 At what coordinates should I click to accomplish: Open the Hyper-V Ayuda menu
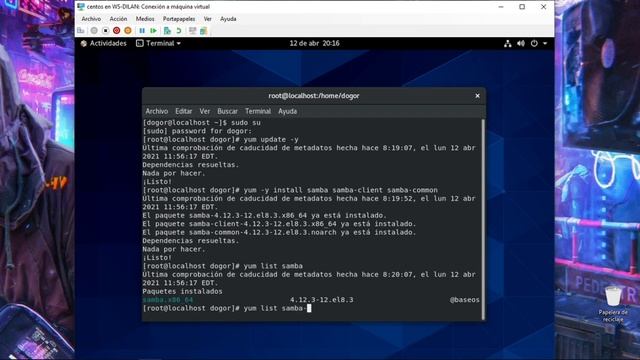tap(228, 19)
